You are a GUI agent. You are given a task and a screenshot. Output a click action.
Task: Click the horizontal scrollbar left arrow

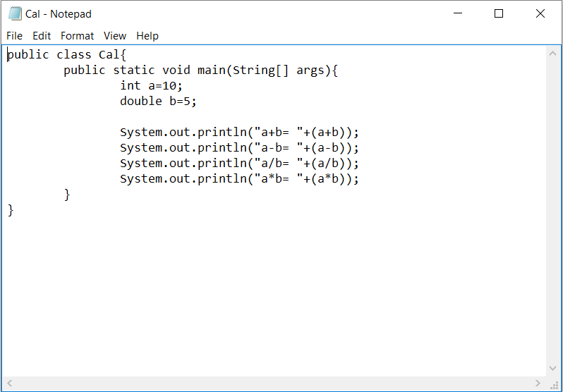[x=10, y=384]
